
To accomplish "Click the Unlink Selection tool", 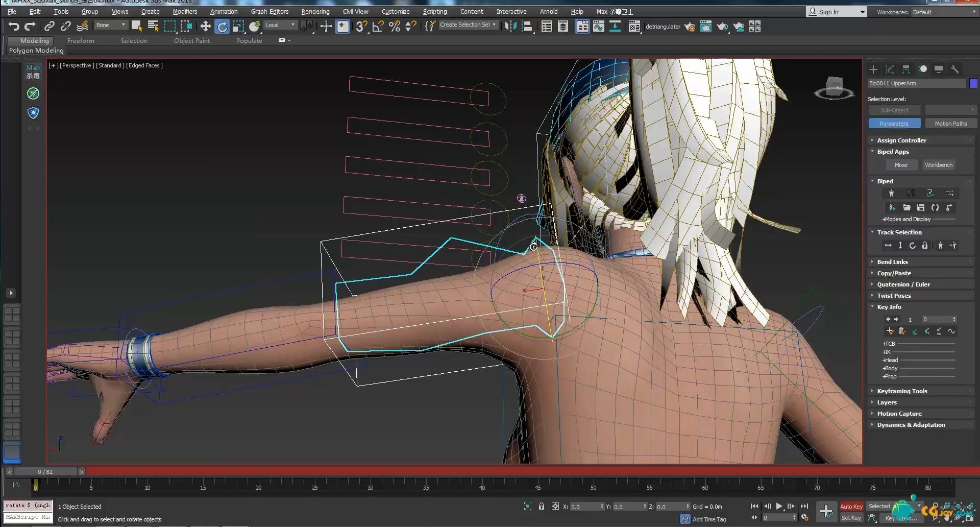I will [66, 27].
